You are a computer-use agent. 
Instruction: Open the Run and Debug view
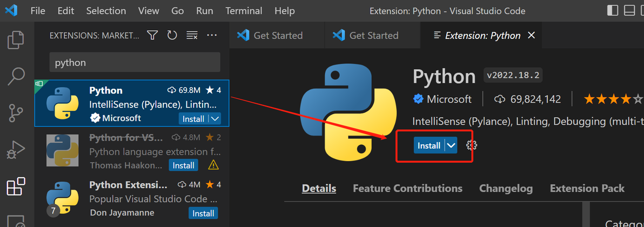[16, 150]
